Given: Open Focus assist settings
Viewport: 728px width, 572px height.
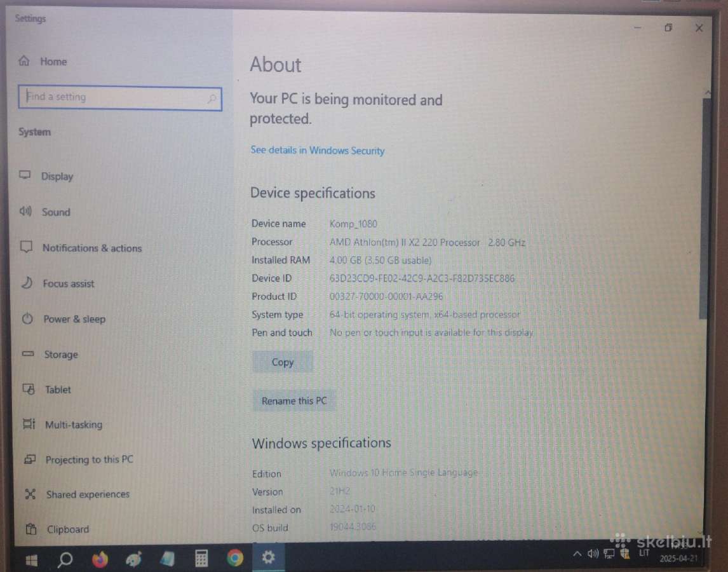Looking at the screenshot, I should [x=58, y=283].
